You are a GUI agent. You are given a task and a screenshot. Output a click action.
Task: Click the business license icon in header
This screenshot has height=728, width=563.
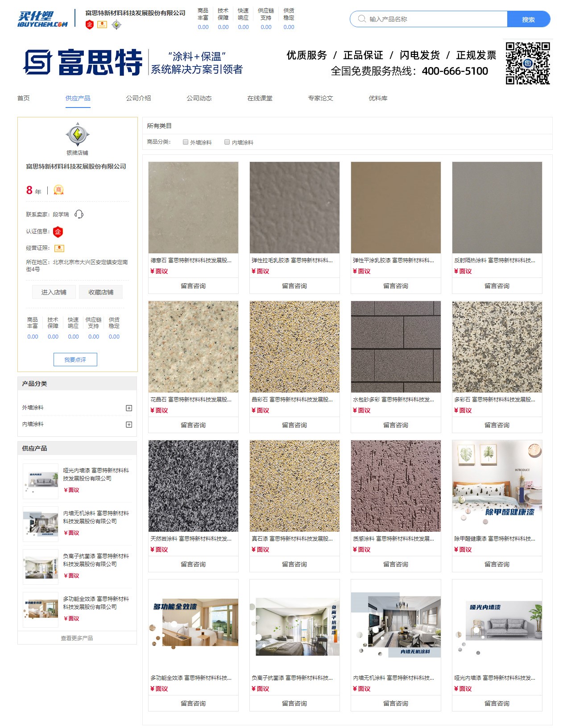(102, 25)
